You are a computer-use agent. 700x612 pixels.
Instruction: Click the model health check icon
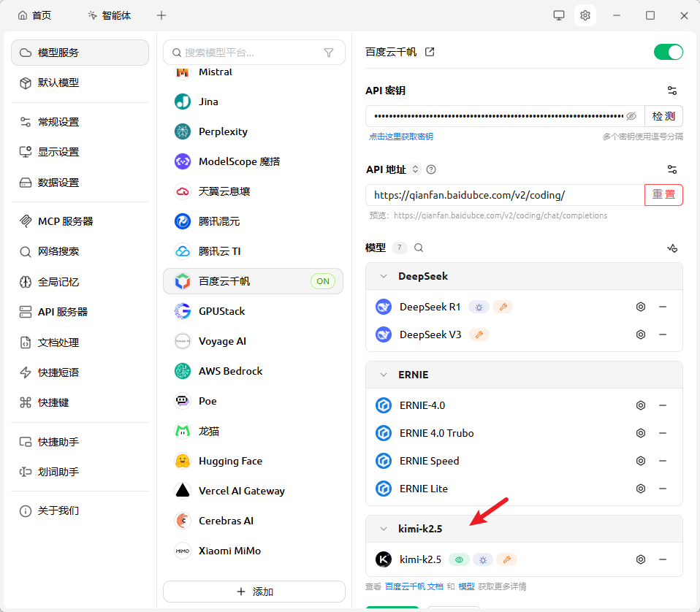[x=672, y=248]
